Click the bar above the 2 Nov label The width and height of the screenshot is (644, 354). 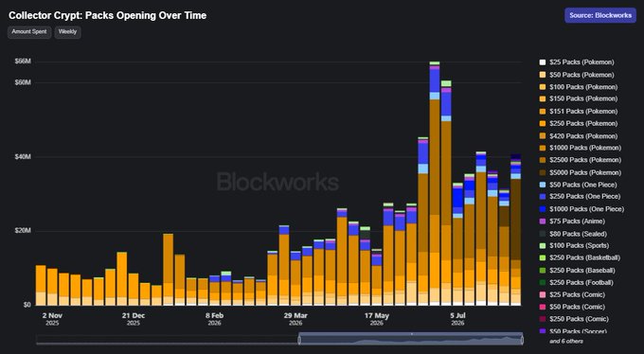[x=52, y=287]
